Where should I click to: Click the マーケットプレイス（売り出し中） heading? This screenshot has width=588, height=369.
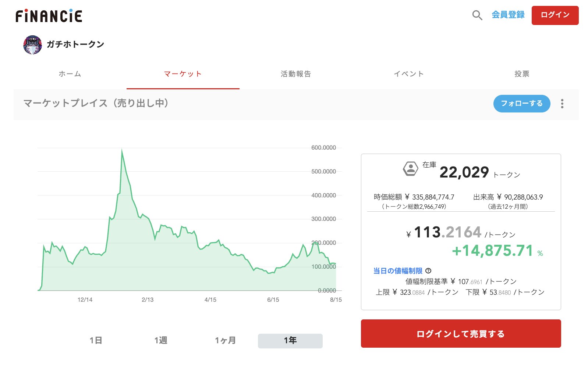pyautogui.click(x=96, y=103)
